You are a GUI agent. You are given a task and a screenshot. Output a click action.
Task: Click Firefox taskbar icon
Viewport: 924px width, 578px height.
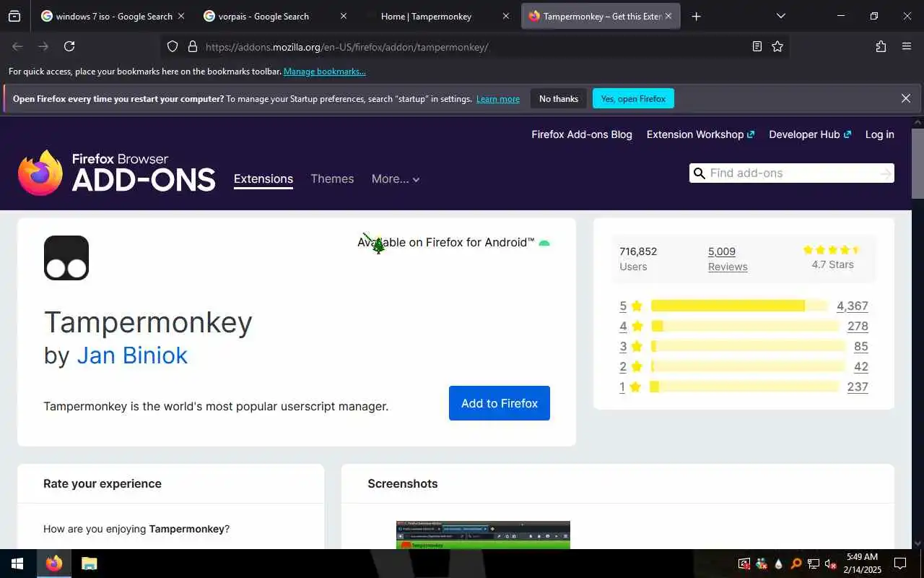(54, 564)
